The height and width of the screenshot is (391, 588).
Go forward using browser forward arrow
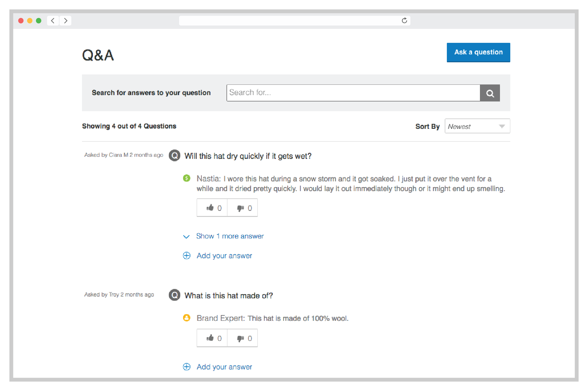click(x=66, y=21)
